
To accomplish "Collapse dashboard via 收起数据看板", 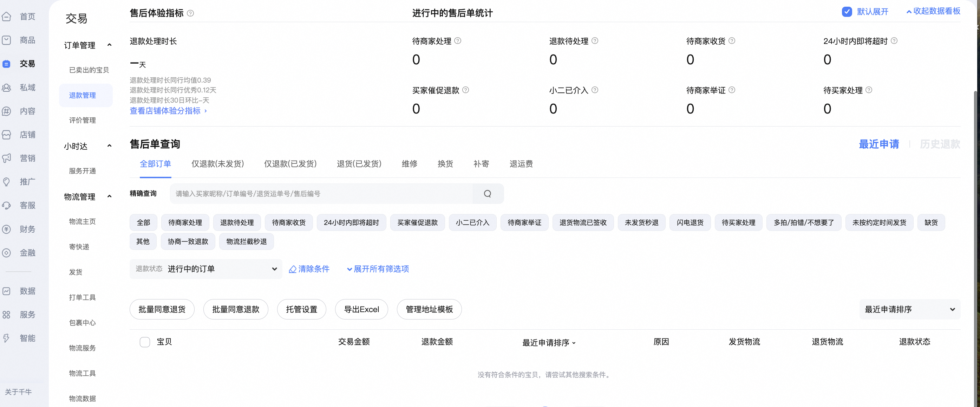I will [933, 11].
